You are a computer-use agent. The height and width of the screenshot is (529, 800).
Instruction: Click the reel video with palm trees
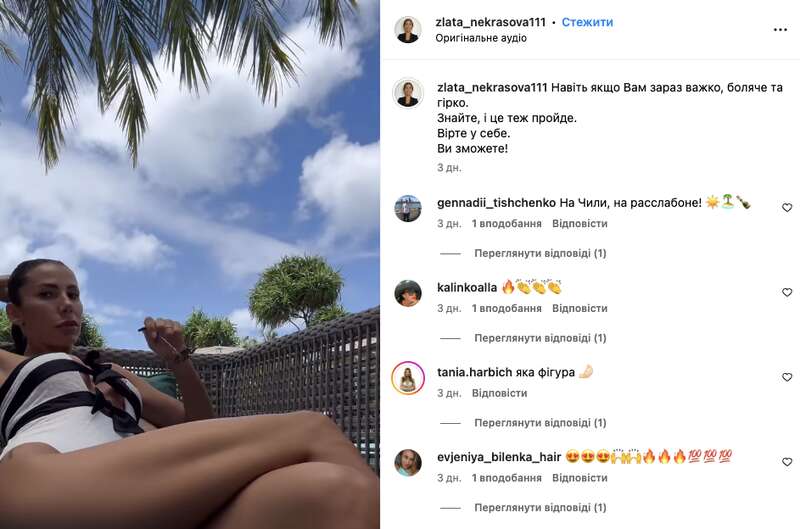(190, 264)
